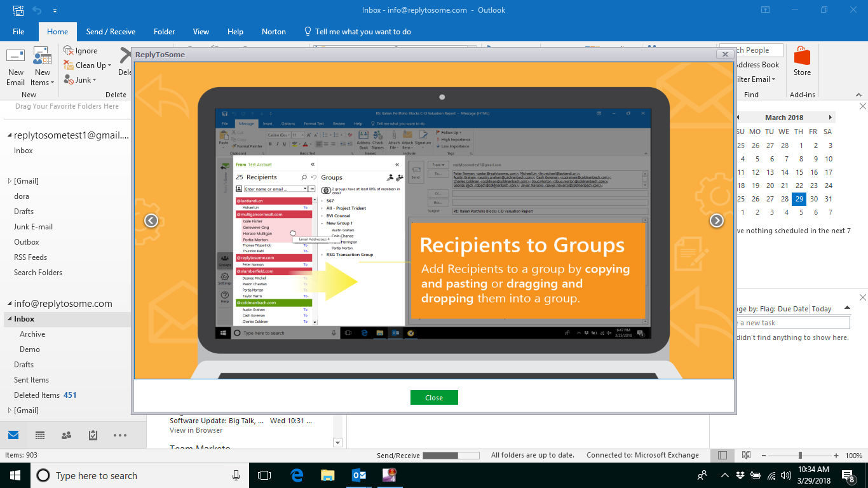Open Tasks in navigation bar
This screenshot has height=488, width=868.
click(93, 435)
